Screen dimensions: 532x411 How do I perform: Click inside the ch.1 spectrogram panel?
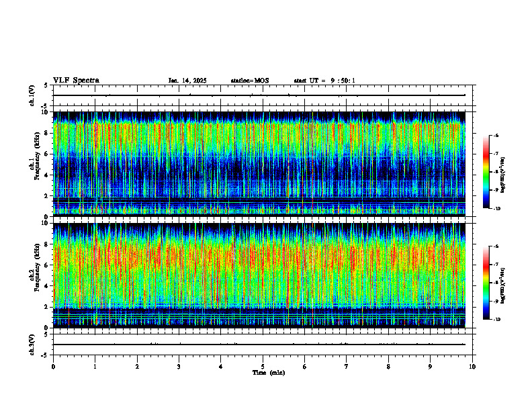point(259,164)
